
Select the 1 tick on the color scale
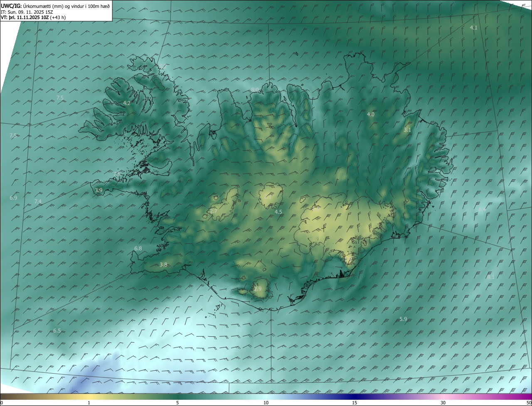pos(89,403)
